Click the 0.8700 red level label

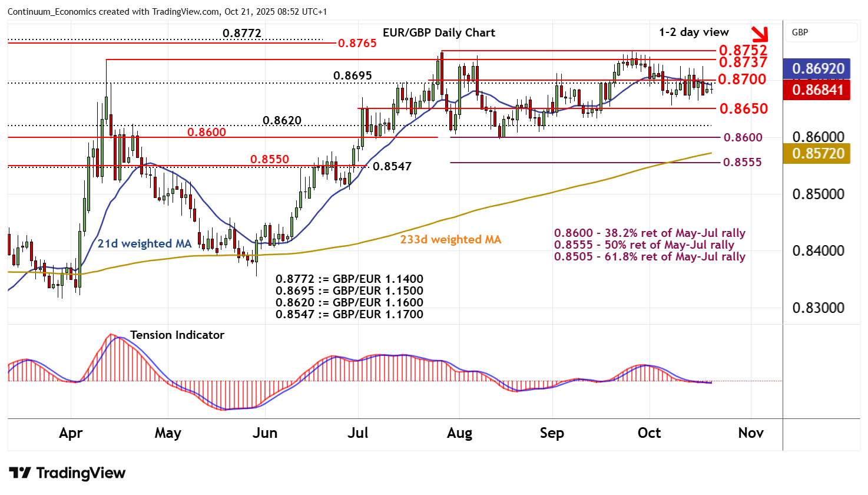point(743,79)
